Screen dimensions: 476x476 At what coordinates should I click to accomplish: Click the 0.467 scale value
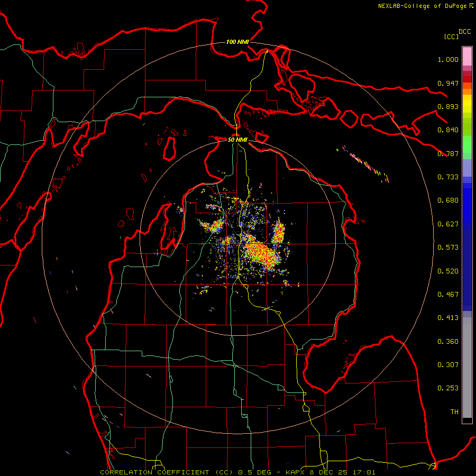pos(448,295)
